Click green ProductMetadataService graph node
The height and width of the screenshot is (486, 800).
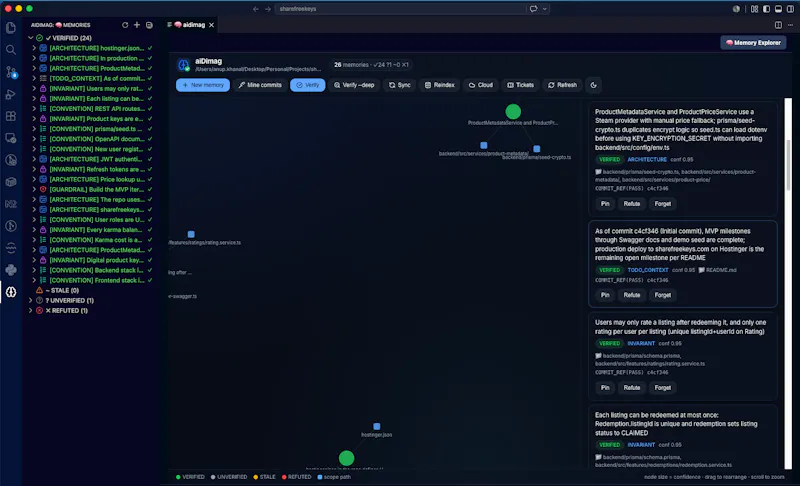(x=513, y=111)
